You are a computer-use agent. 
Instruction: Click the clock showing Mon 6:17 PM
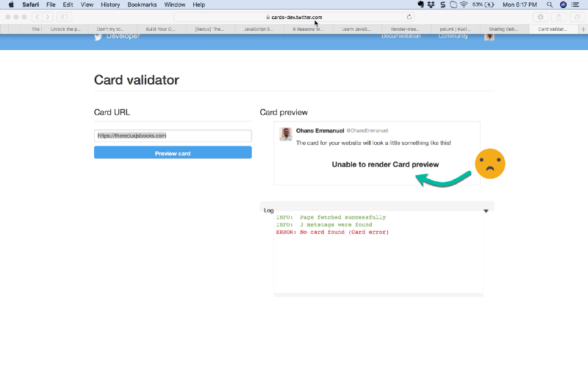(x=520, y=4)
